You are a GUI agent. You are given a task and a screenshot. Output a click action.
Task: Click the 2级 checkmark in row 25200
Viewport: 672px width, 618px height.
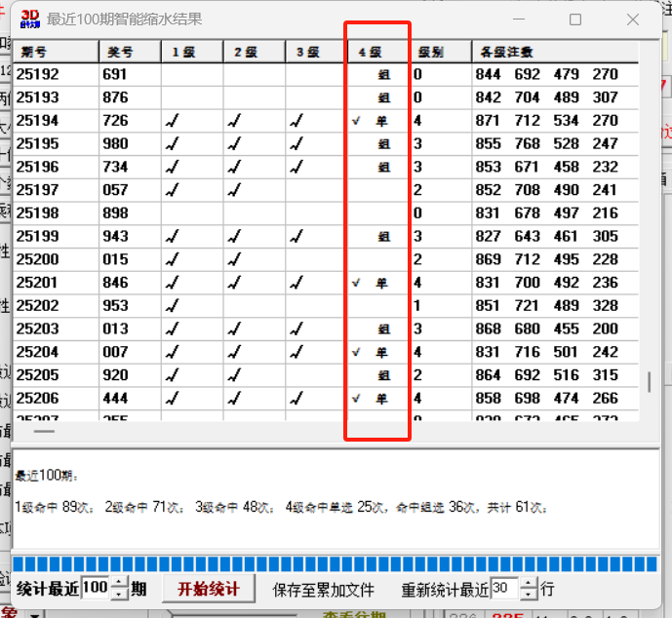click(x=234, y=259)
